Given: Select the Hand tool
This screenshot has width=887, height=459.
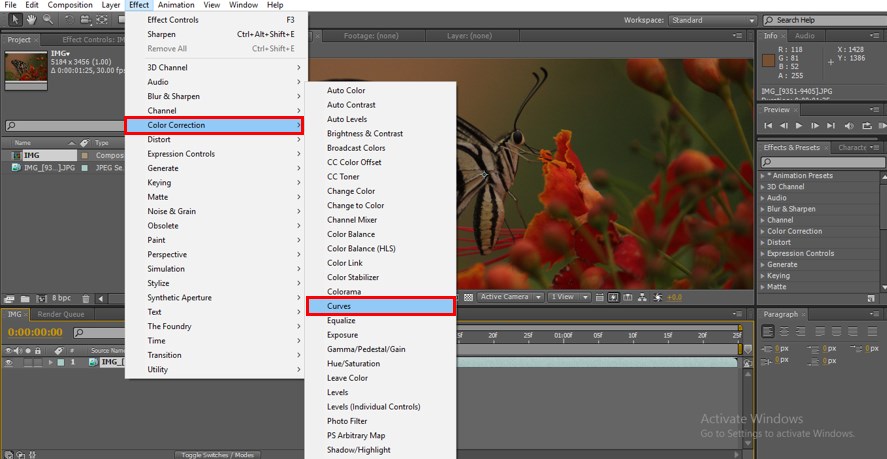Looking at the screenshot, I should coord(31,19).
